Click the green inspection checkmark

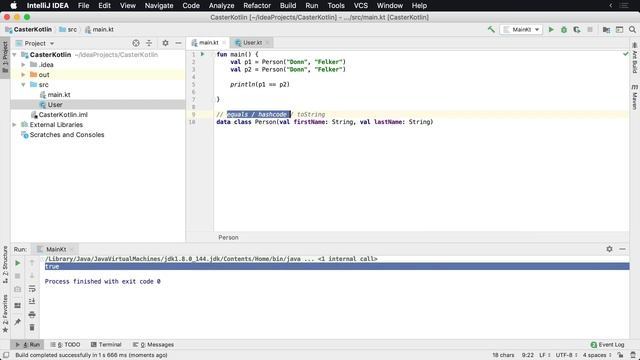click(x=626, y=54)
